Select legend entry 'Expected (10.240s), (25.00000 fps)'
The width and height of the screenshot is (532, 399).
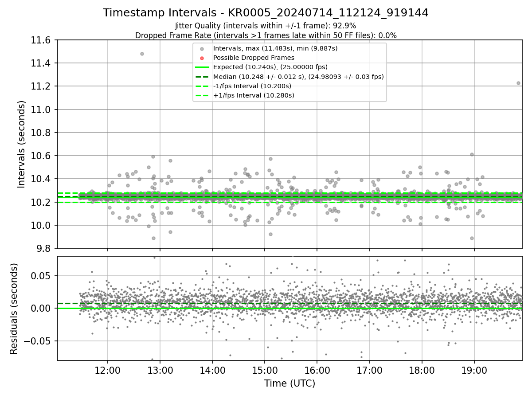pyautogui.click(x=270, y=67)
